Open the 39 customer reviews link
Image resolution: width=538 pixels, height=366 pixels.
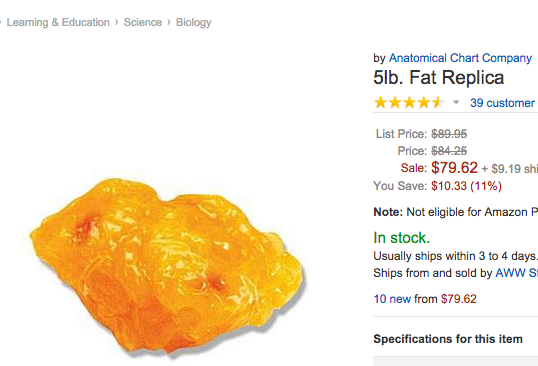[x=504, y=103]
